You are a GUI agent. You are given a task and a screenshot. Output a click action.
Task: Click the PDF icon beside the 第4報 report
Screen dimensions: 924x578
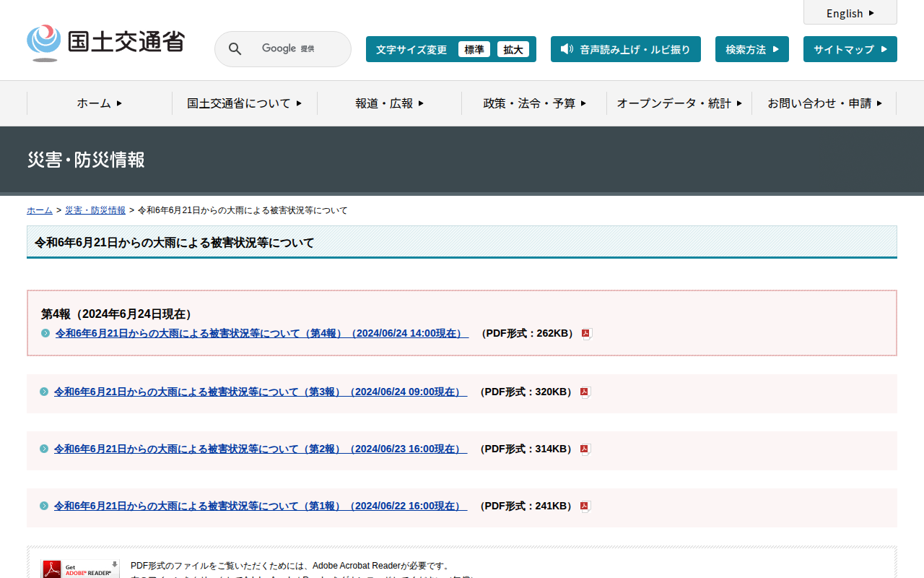coord(586,334)
